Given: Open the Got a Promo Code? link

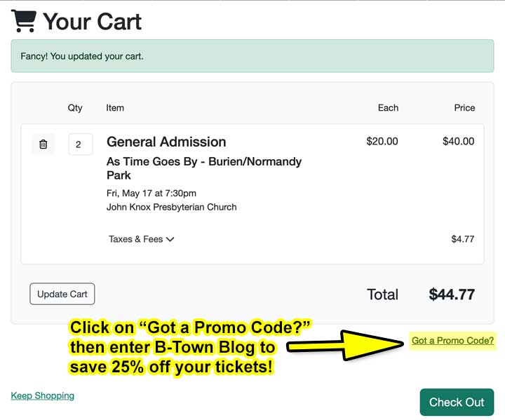Looking at the screenshot, I should 452,341.
